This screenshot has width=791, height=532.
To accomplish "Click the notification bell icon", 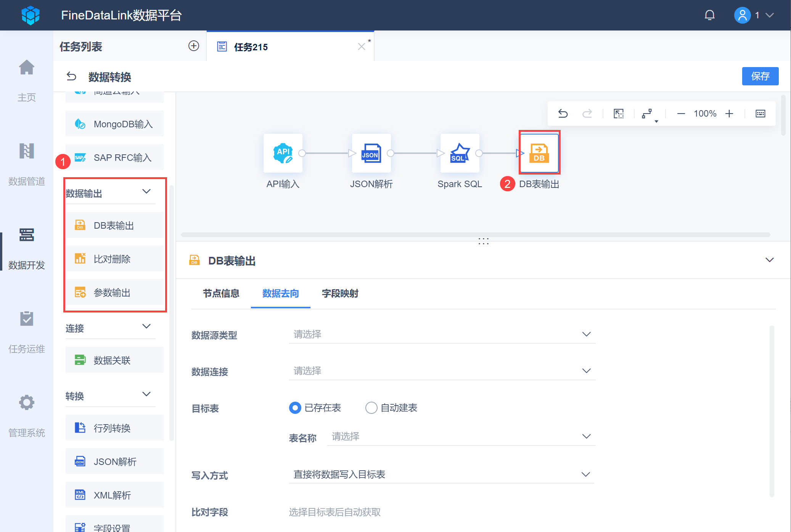I will (709, 15).
